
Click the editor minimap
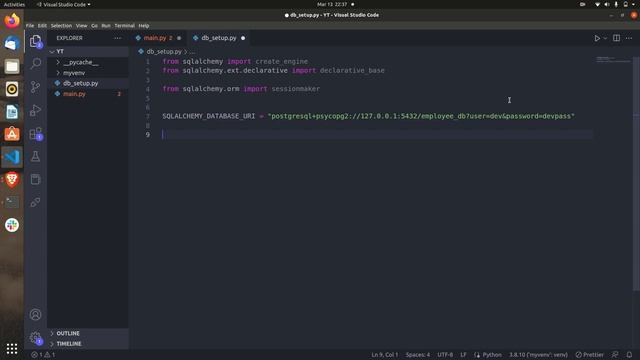pyautogui.click(x=613, y=60)
